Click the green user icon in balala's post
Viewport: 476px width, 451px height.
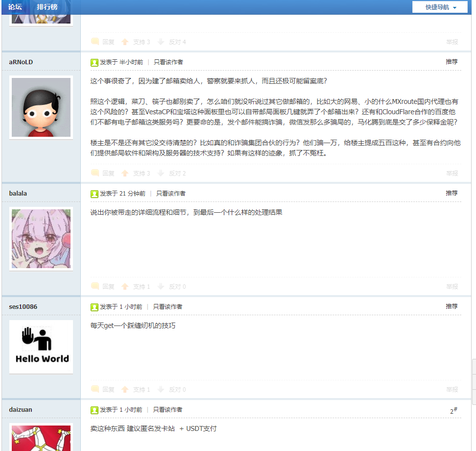95,194
